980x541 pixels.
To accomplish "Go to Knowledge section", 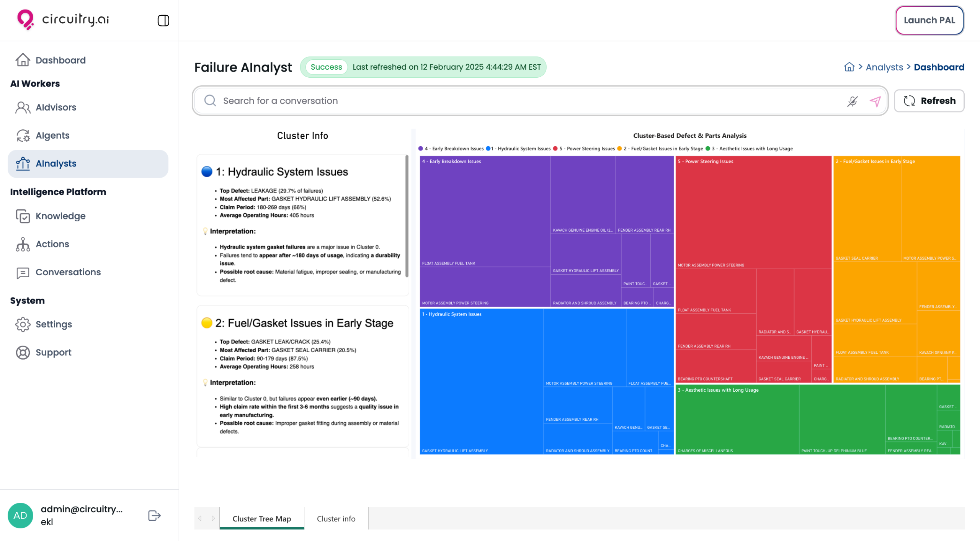I will (x=60, y=216).
